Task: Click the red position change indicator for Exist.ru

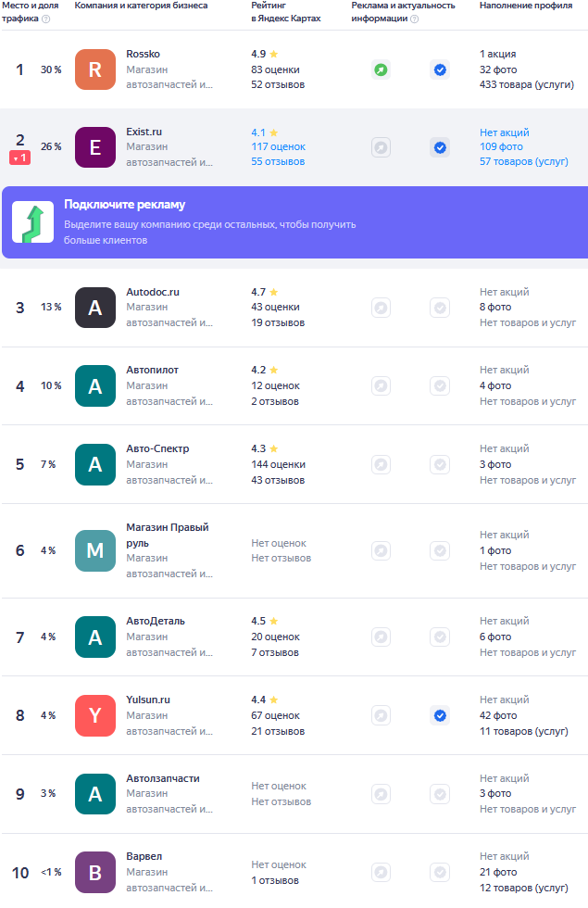Action: pos(19,158)
